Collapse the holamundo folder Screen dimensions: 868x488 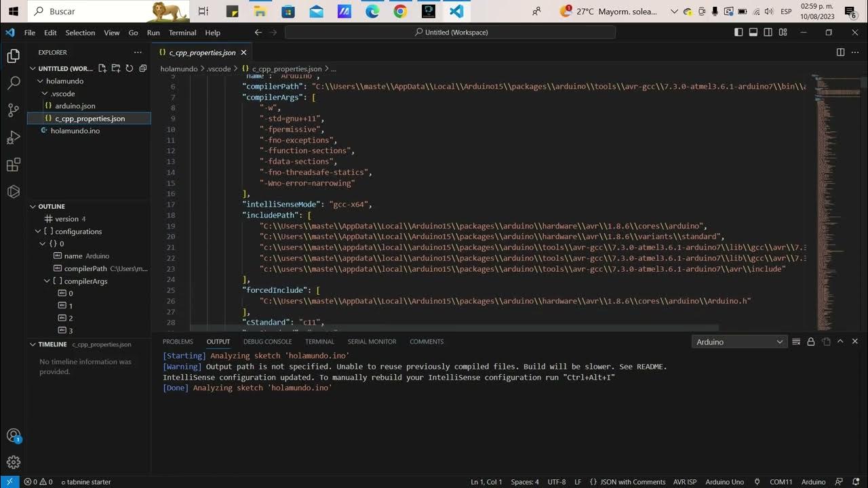[40, 81]
